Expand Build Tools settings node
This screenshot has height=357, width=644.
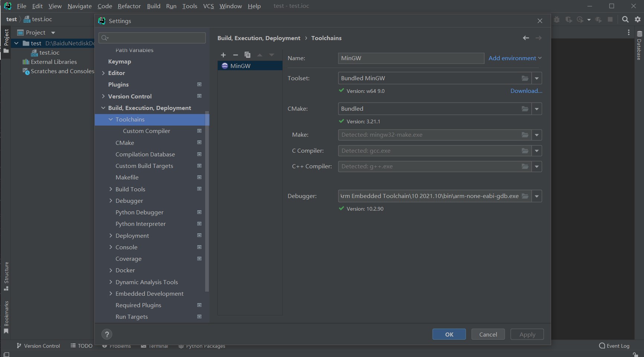coord(111,189)
